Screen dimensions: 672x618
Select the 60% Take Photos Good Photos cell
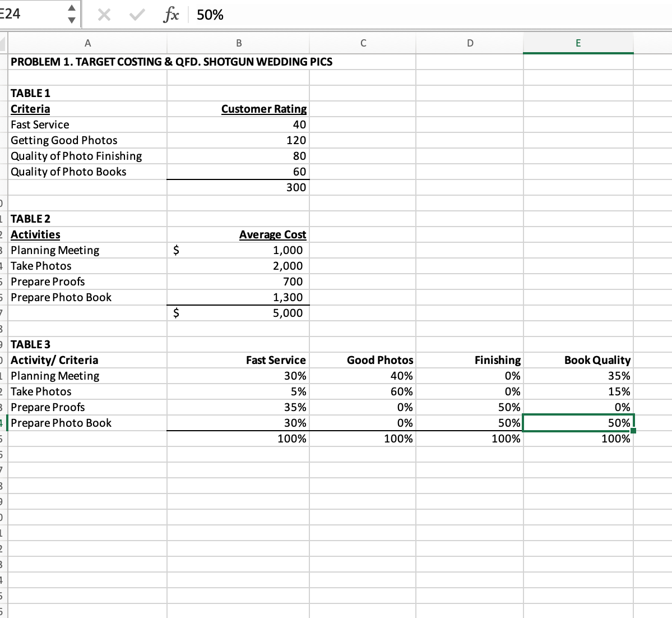363,391
